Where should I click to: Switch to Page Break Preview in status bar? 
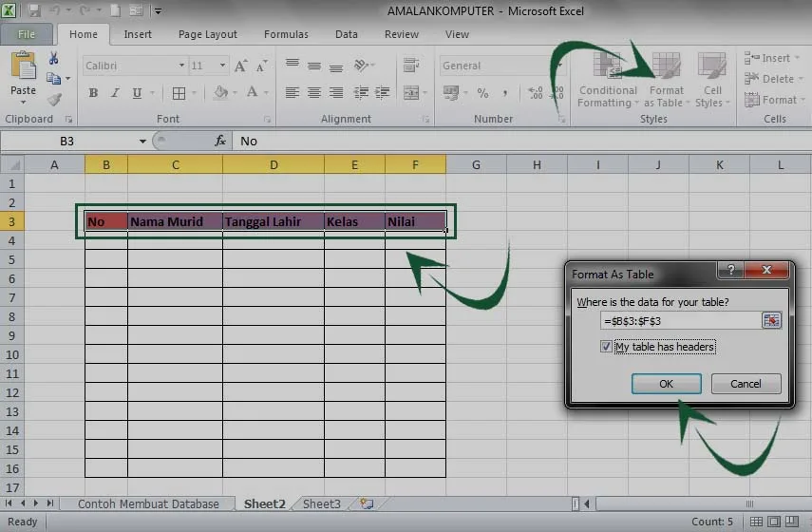[x=792, y=522]
